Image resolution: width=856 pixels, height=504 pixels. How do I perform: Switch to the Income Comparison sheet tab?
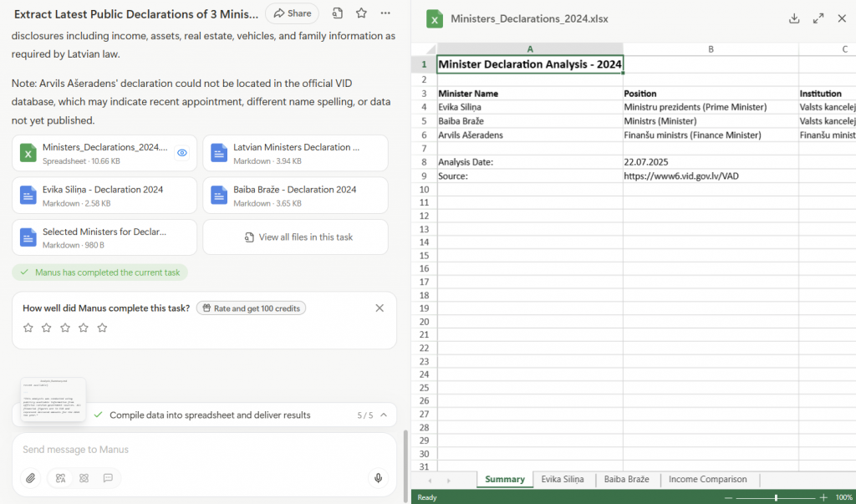click(707, 480)
